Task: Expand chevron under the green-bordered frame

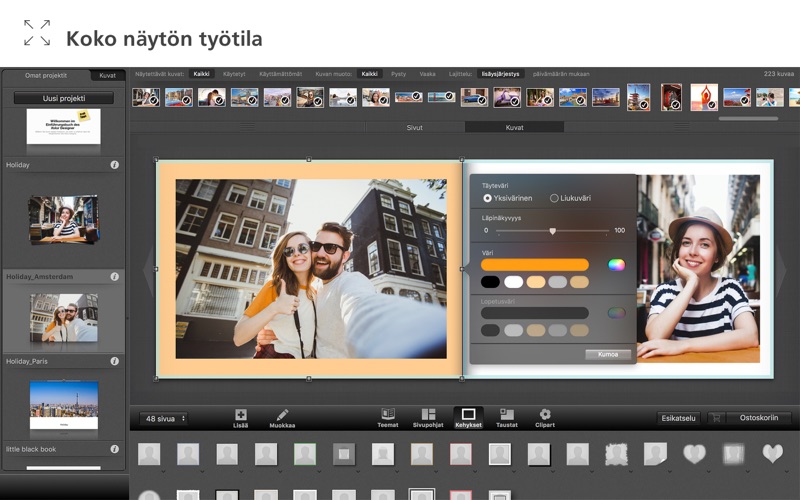Action: (x=319, y=471)
